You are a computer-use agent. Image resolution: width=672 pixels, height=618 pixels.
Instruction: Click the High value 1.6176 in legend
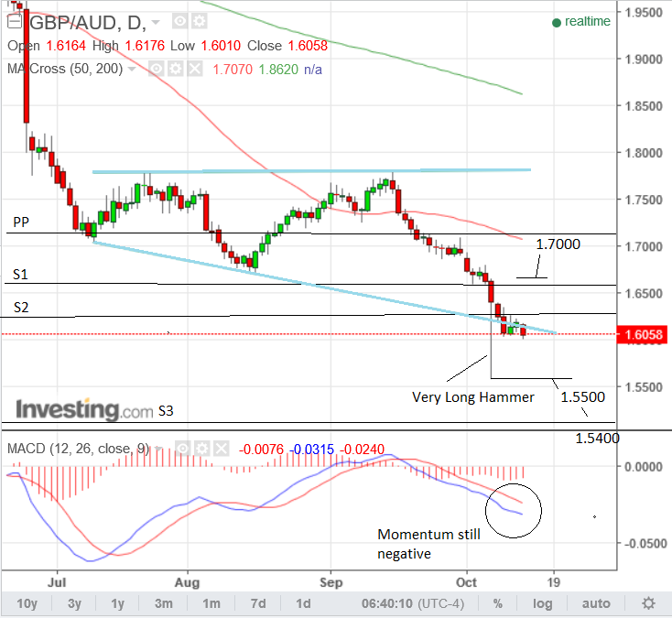(145, 46)
